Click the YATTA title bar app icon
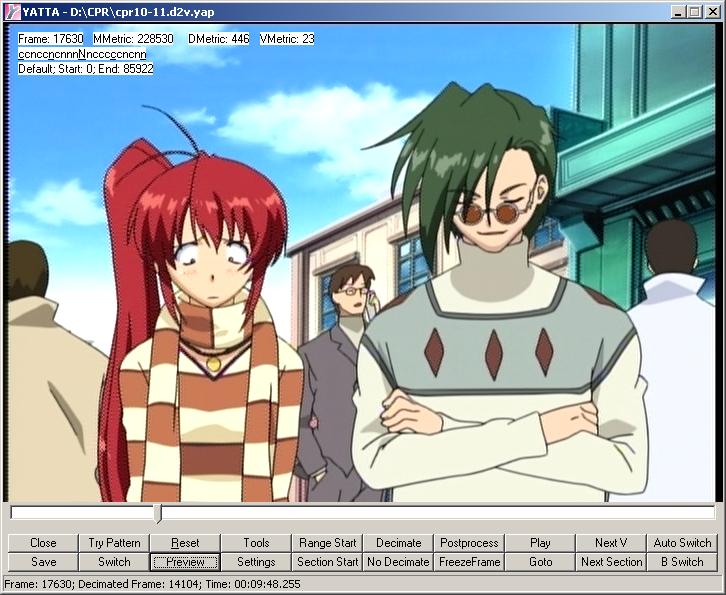This screenshot has width=726, height=595. (12, 12)
